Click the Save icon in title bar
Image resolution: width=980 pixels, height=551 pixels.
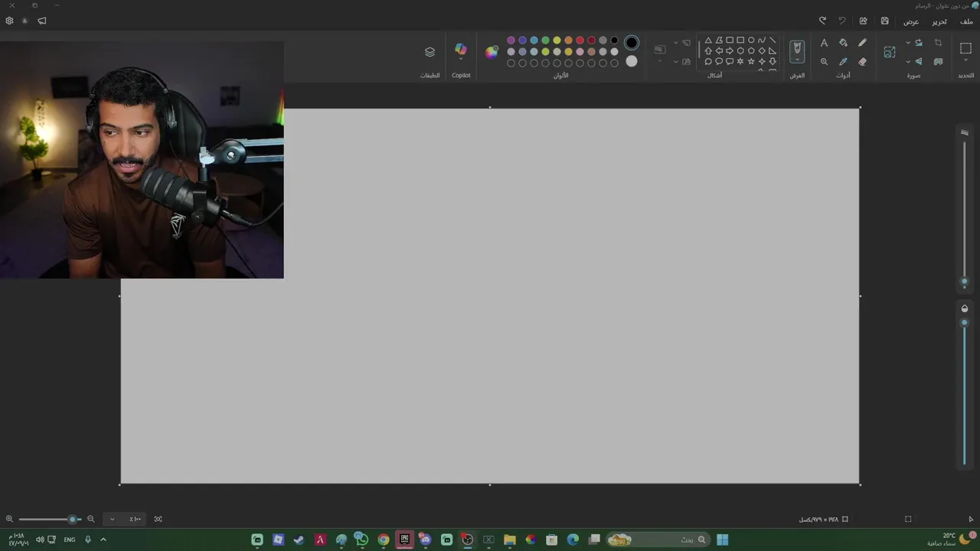pos(884,21)
